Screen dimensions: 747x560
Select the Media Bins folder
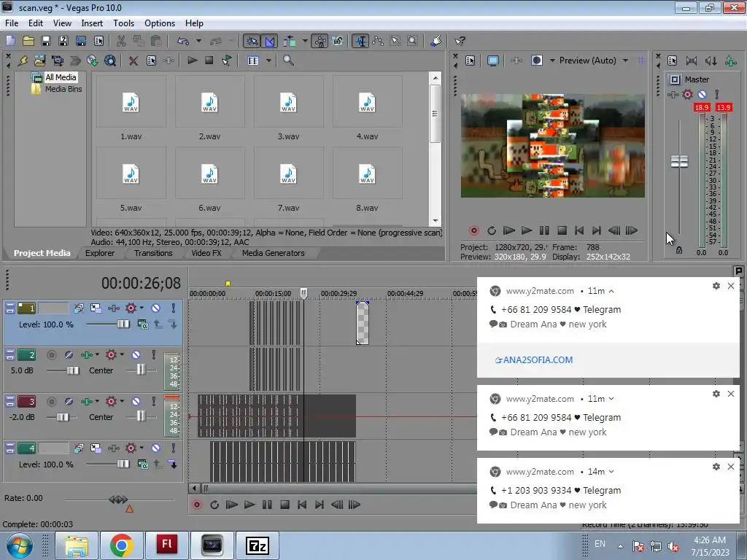(63, 89)
